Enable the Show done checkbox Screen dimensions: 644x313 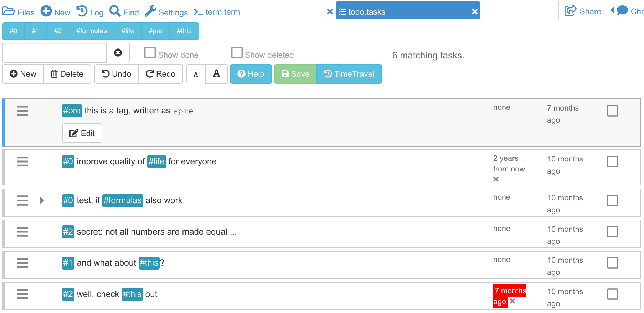point(150,53)
